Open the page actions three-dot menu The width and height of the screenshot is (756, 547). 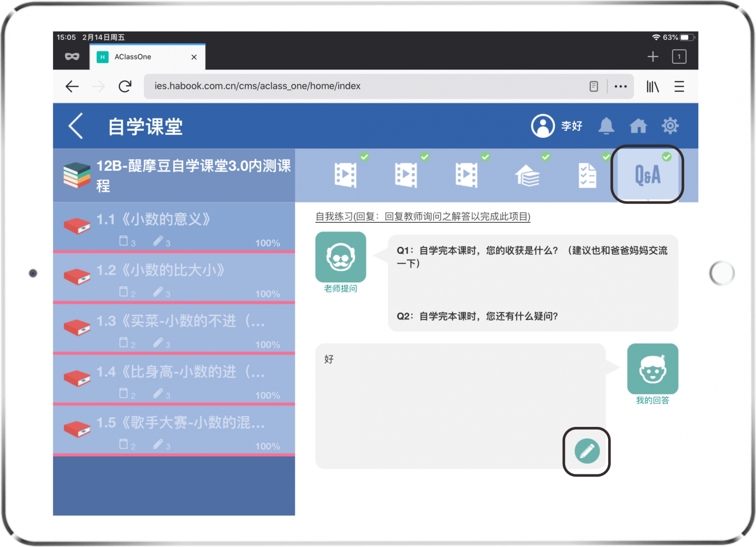tap(620, 87)
